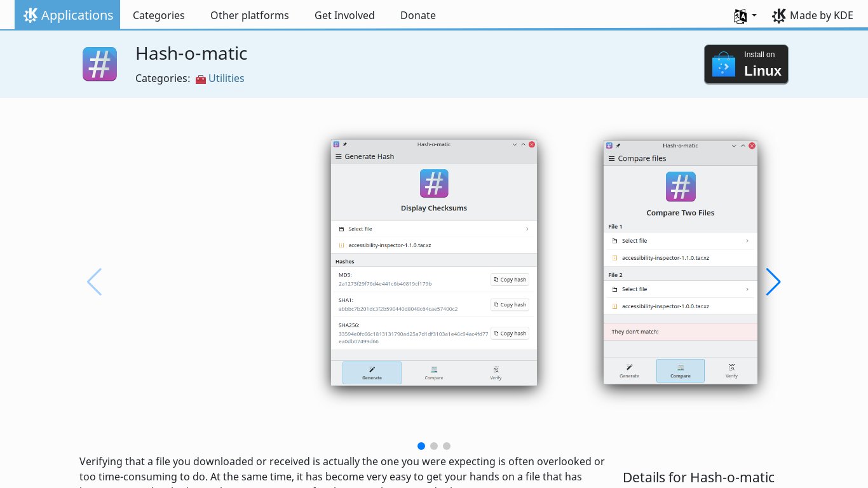Image resolution: width=868 pixels, height=488 pixels.
Task: Click the close button of Generate Hash window
Action: point(532,144)
